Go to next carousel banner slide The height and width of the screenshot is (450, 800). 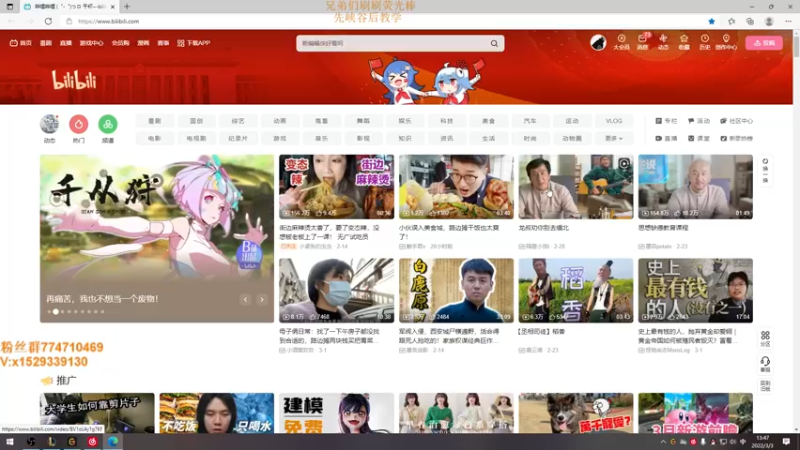click(x=262, y=299)
